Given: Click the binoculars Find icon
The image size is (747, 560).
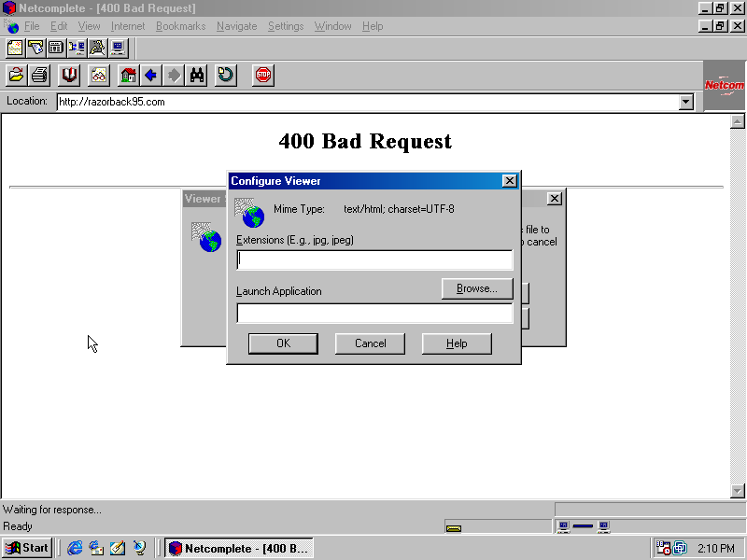Looking at the screenshot, I should pos(197,75).
